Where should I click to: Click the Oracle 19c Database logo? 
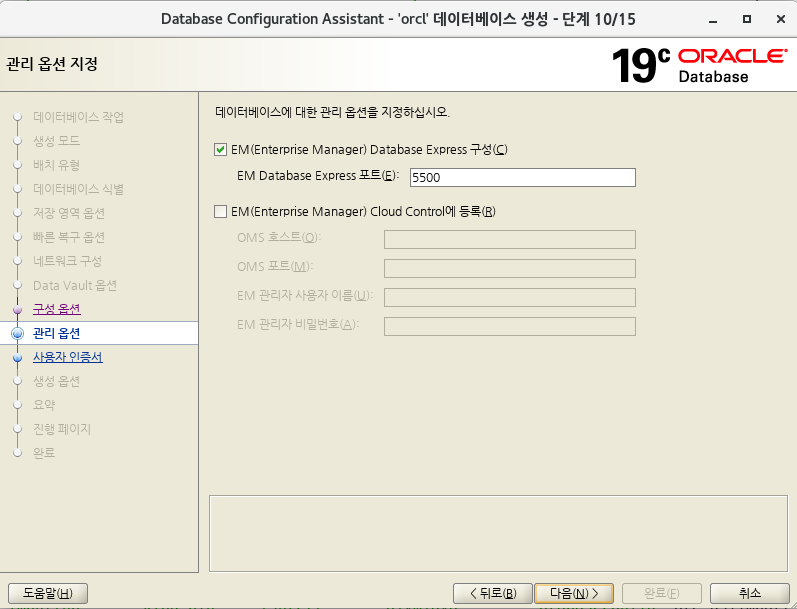click(699, 65)
